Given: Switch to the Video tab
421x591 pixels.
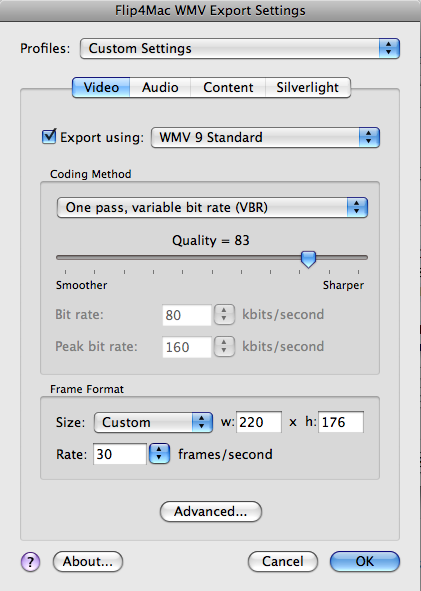Looking at the screenshot, I should (101, 87).
